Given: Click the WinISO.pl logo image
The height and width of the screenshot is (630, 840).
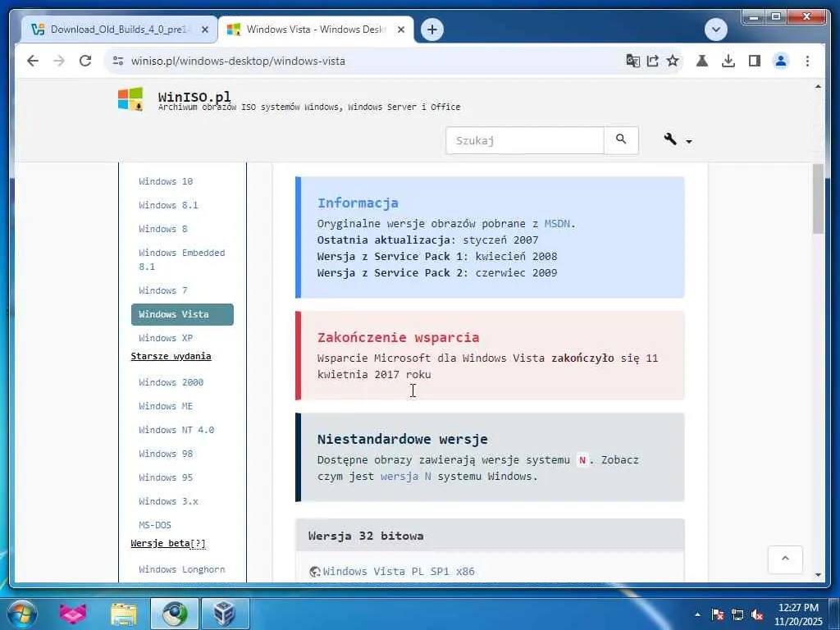Looking at the screenshot, I should (130, 99).
